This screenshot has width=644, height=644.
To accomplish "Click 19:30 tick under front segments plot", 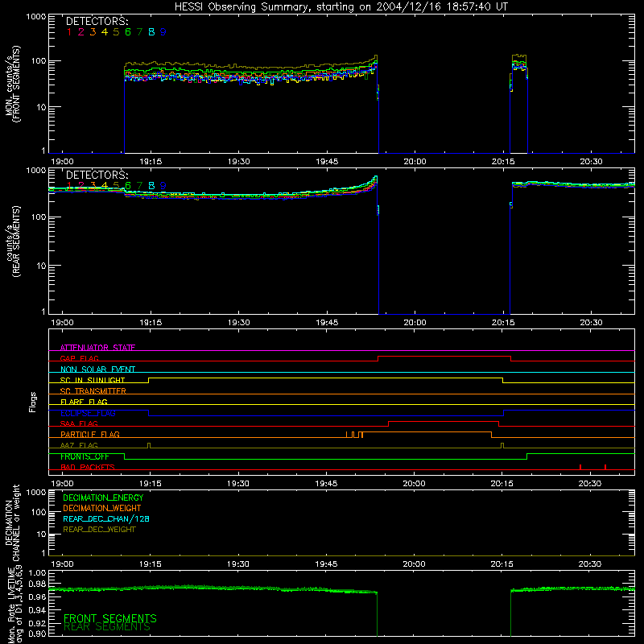I will tap(238, 162).
